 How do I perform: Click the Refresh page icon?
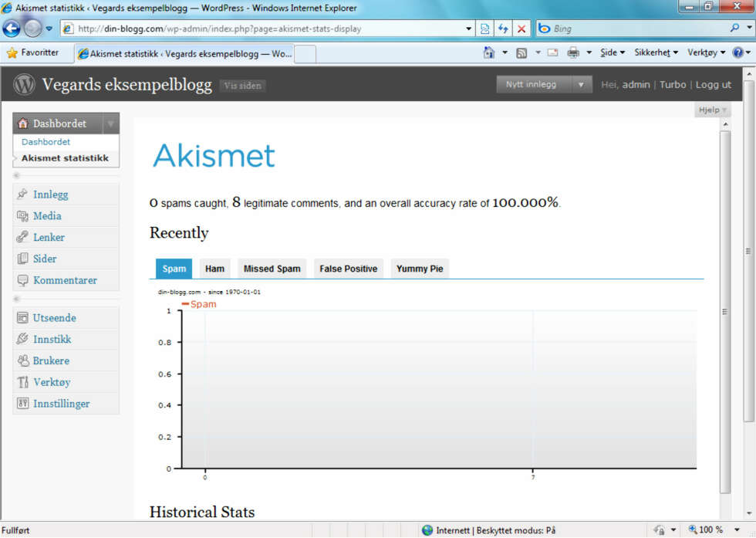tap(503, 29)
